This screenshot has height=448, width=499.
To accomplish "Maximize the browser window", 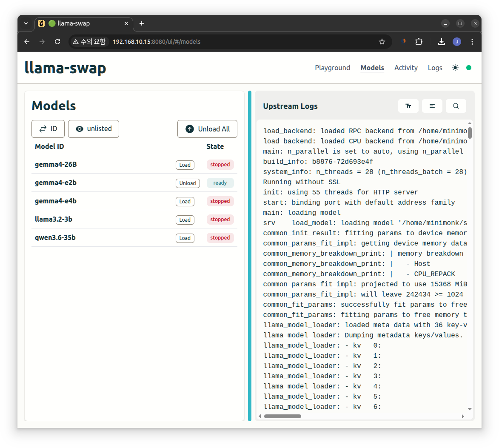I will (460, 23).
